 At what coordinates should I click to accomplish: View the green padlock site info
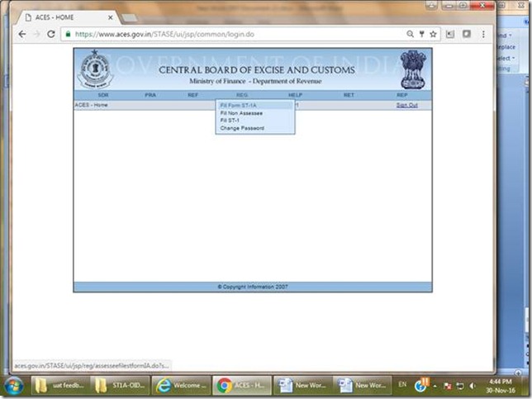[x=69, y=34]
